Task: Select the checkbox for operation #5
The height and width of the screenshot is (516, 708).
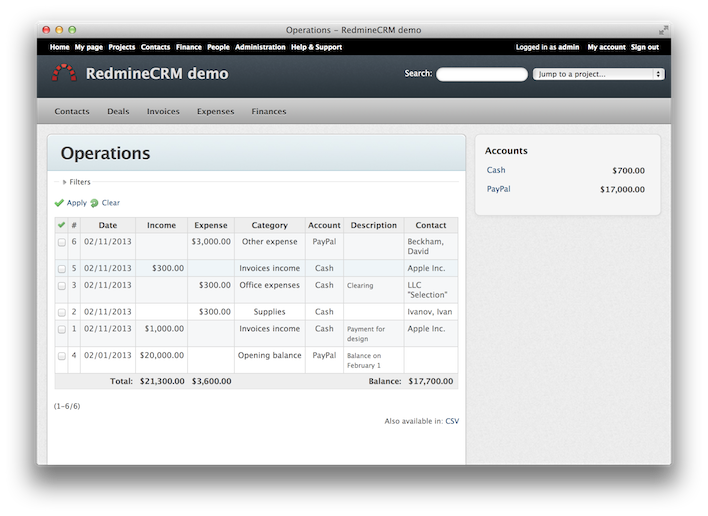Action: pos(61,269)
